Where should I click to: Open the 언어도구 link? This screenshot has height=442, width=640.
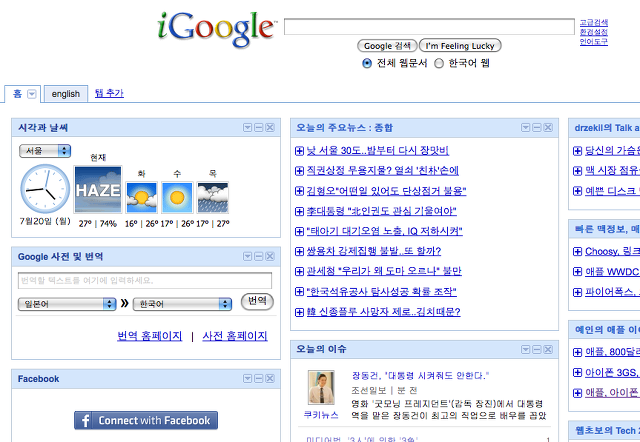594,42
